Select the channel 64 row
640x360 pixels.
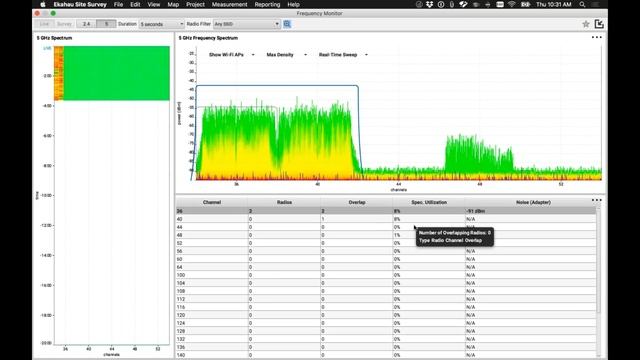[386, 267]
